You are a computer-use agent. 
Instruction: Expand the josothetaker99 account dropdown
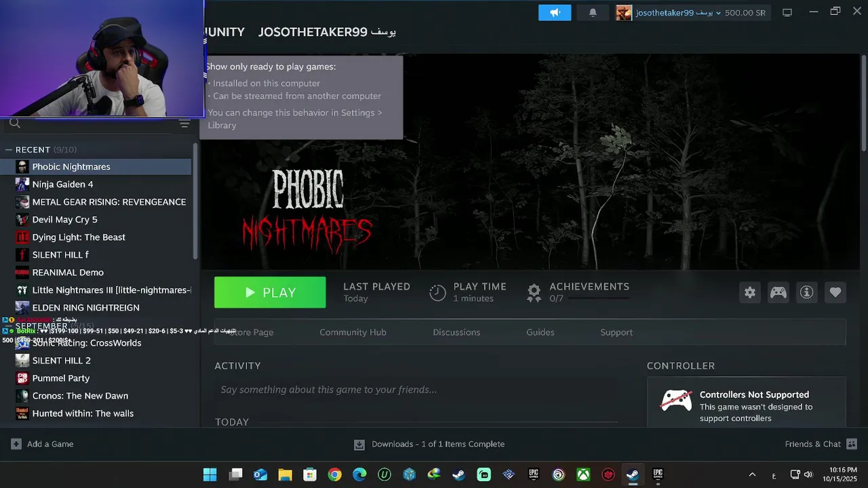click(x=718, y=13)
